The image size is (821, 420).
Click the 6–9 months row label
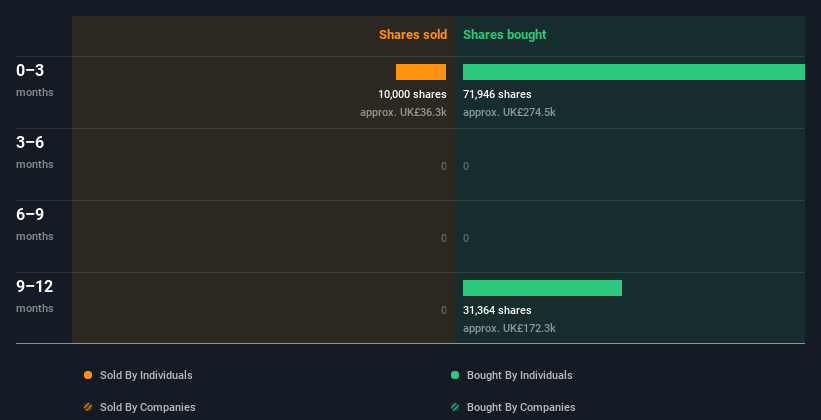35,224
